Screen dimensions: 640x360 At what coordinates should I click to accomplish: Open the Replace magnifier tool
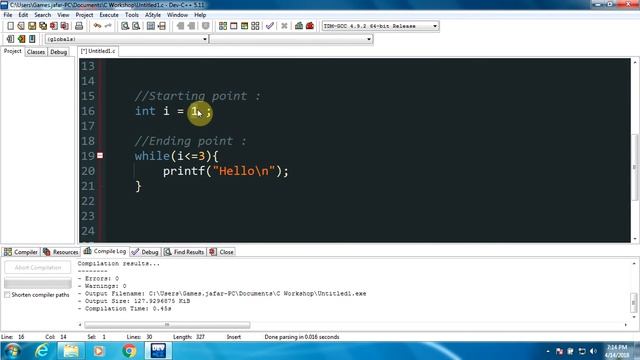click(x=136, y=26)
